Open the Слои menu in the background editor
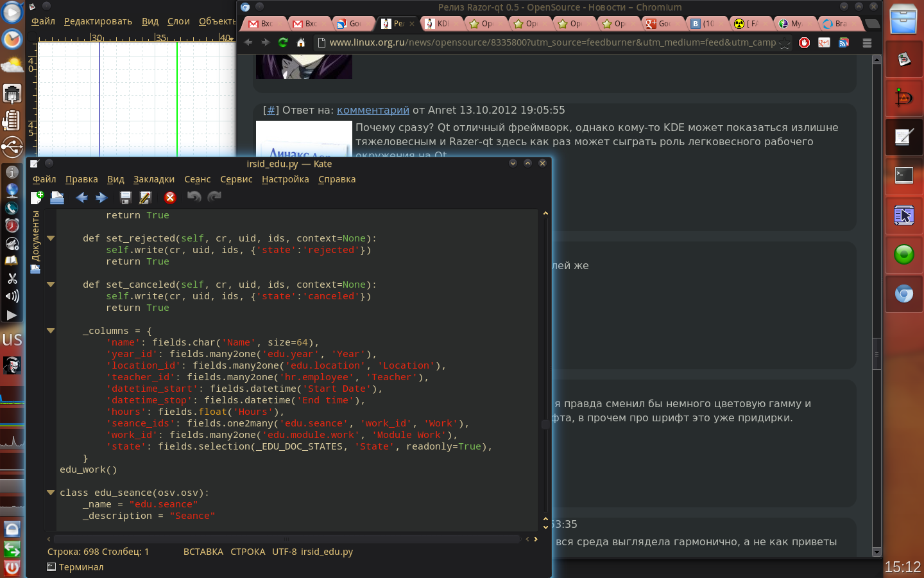Viewport: 924px width, 578px height. [178, 21]
